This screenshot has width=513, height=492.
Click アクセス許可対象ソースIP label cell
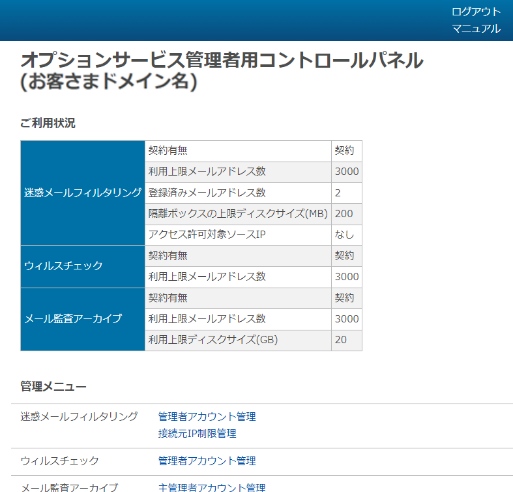coord(238,235)
